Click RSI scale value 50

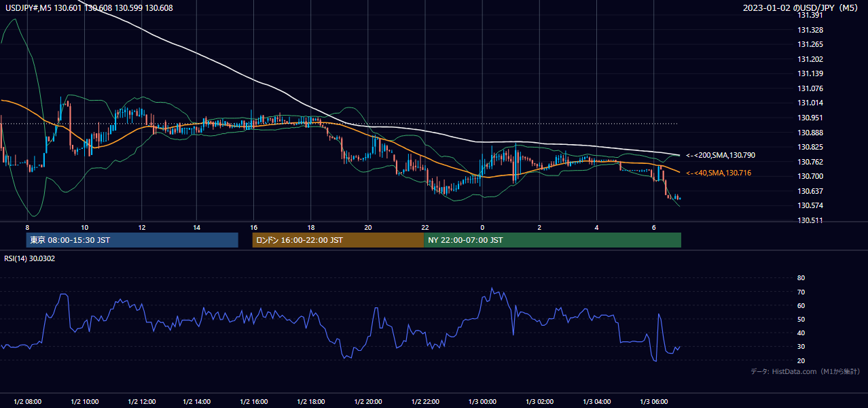801,319
